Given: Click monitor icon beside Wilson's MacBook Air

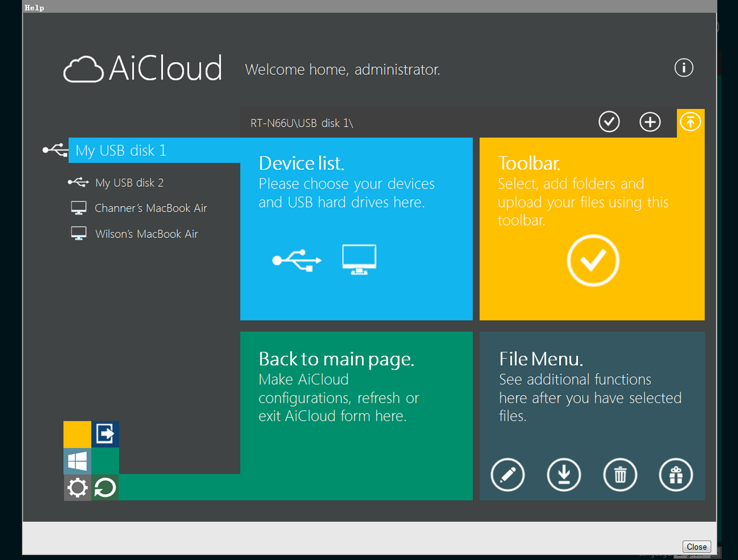Looking at the screenshot, I should pyautogui.click(x=78, y=233).
